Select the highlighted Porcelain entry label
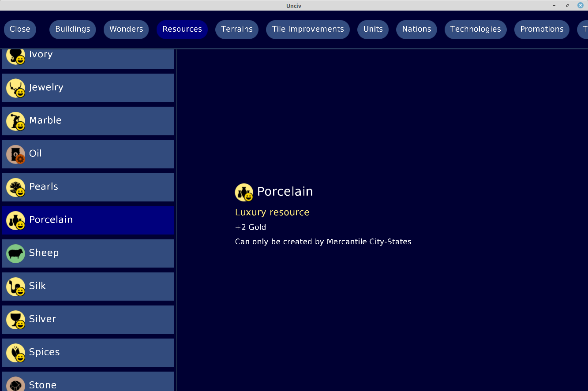 pos(51,220)
